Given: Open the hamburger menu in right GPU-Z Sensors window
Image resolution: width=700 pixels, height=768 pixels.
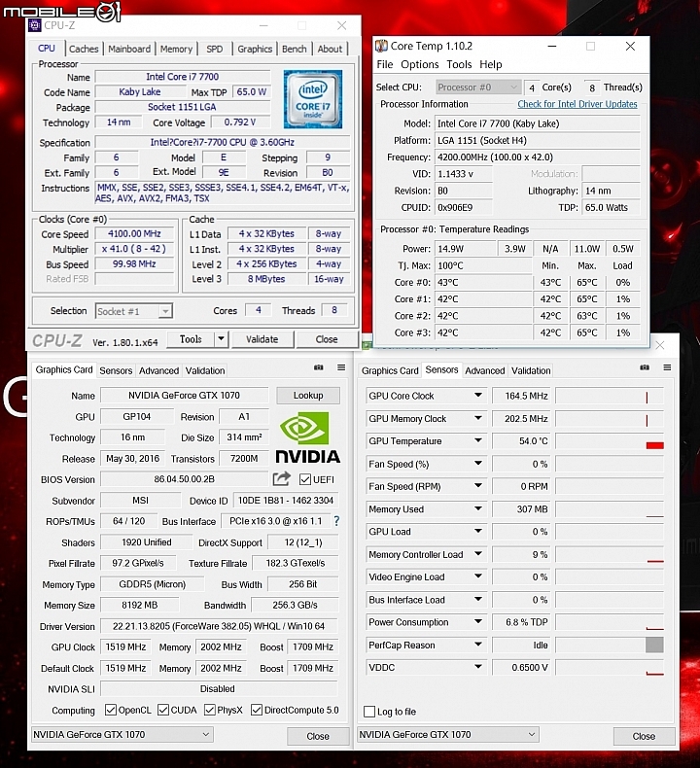Looking at the screenshot, I should click(667, 367).
